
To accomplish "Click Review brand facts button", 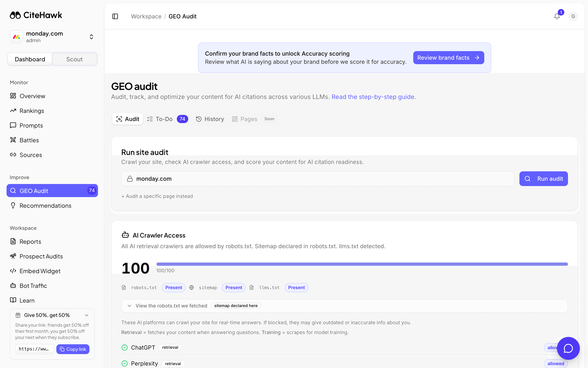I will (x=449, y=58).
